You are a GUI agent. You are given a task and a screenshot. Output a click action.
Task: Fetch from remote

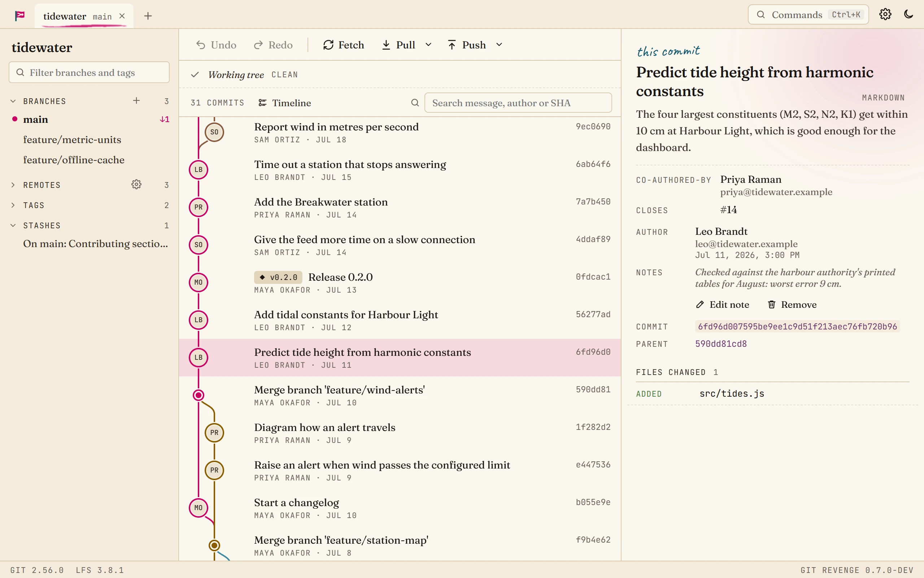(344, 45)
